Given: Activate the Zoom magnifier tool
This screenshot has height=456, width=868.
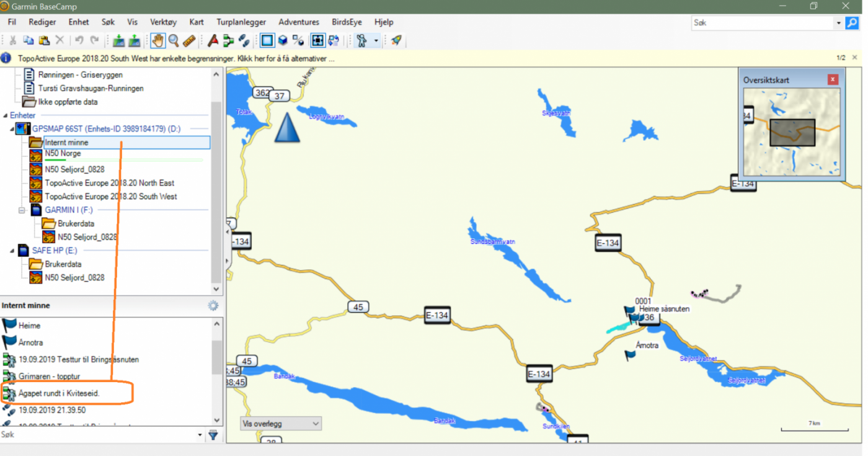Looking at the screenshot, I should (174, 41).
